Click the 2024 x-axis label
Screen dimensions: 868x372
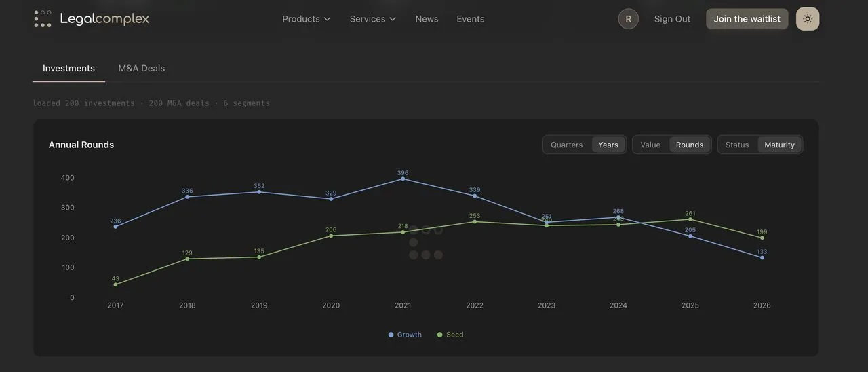click(618, 305)
